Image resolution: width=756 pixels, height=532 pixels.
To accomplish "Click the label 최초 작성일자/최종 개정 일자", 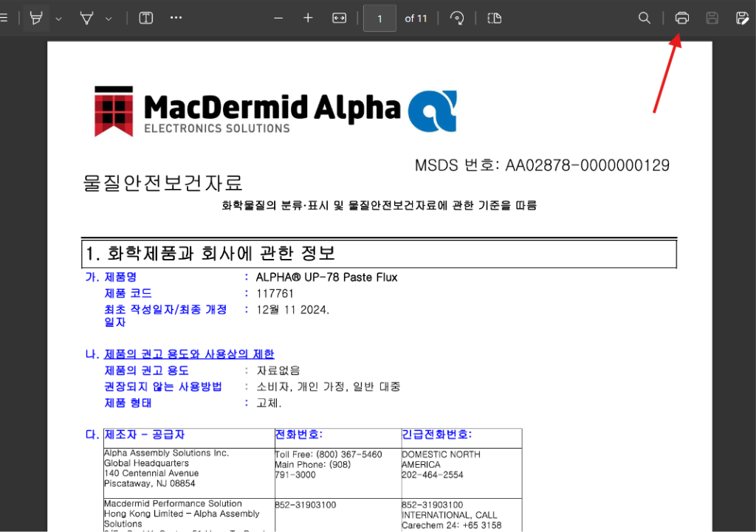I will tap(165, 316).
